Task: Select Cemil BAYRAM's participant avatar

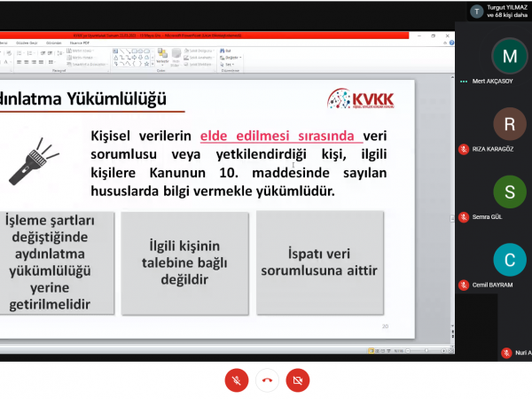Action: pos(510,260)
